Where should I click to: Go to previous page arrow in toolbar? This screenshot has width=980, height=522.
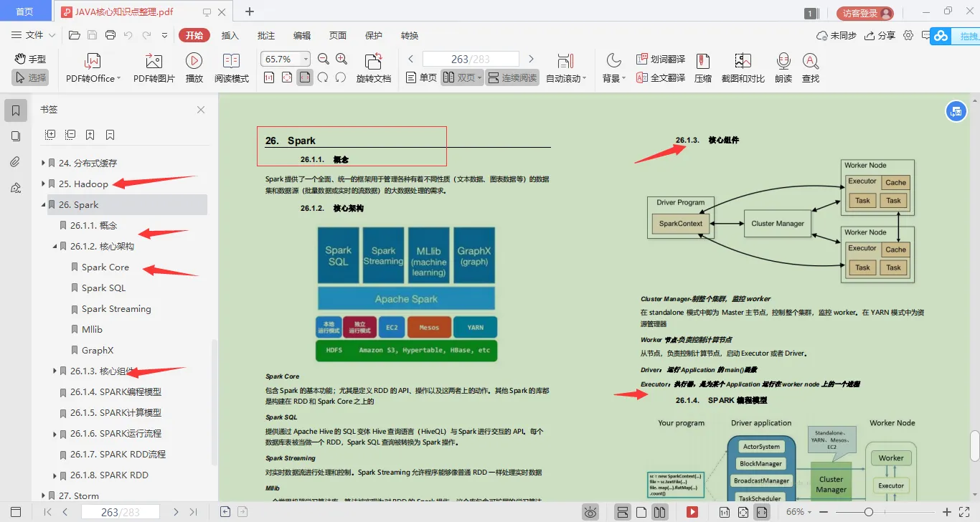[x=411, y=59]
